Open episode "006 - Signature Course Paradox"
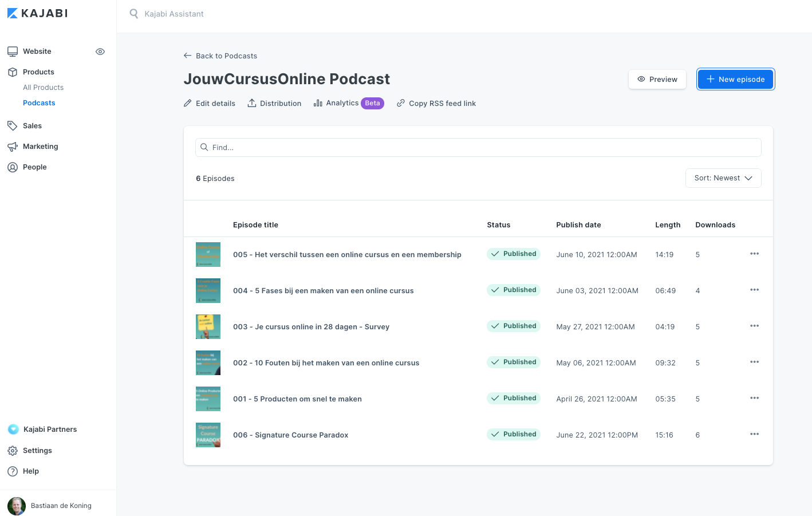Screen dimensions: 812x516 pyautogui.click(x=290, y=435)
